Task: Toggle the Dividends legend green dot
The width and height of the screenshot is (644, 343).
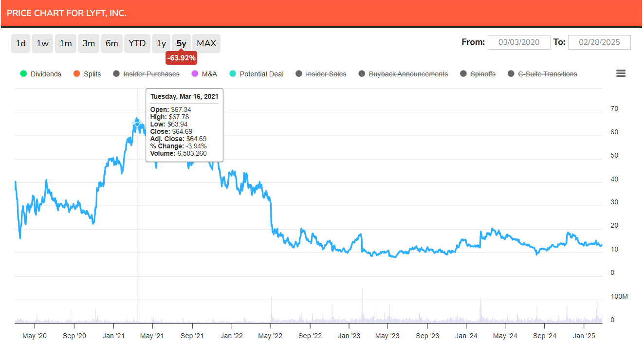Action: point(23,74)
